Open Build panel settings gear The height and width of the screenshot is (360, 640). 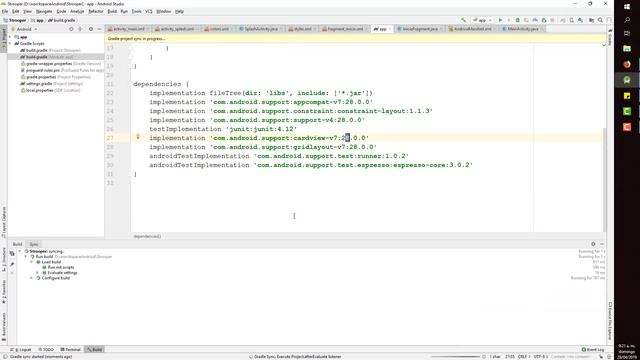593,244
